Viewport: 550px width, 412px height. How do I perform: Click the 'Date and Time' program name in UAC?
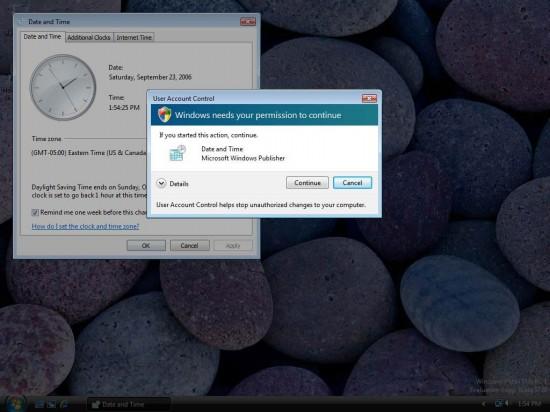[222, 149]
